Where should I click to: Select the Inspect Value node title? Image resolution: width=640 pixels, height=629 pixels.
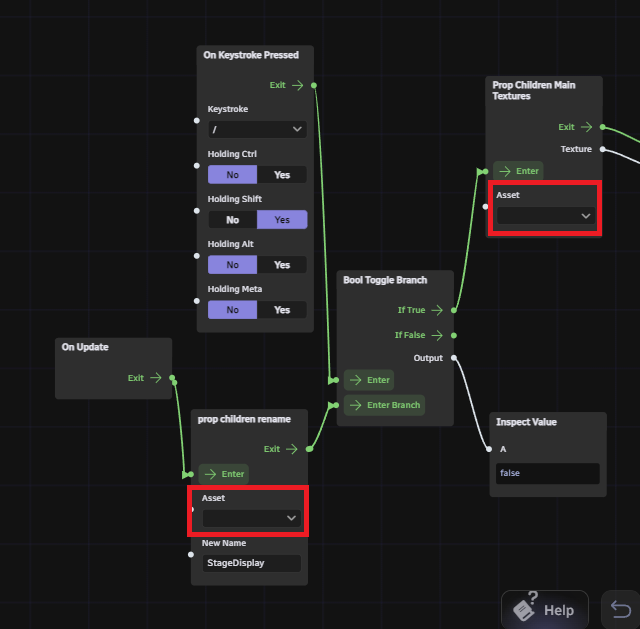coord(526,422)
